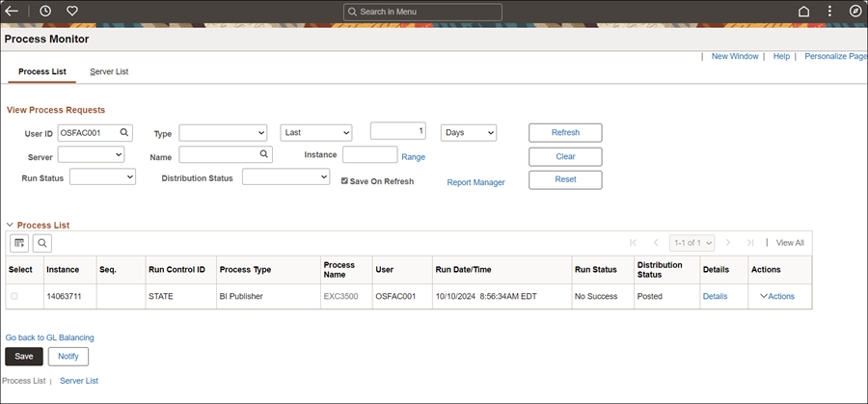Switch to the Server List tab
The width and height of the screenshot is (868, 404).
pyautogui.click(x=109, y=72)
